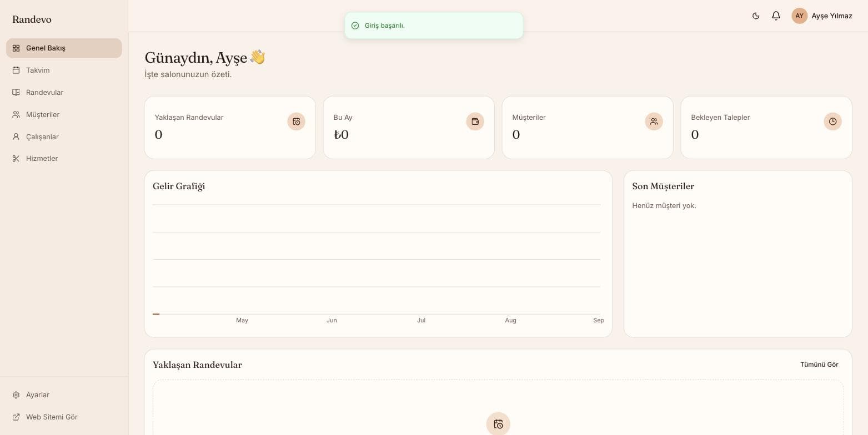Open the Ayşe Yılmaz profile menu
This screenshot has width=868, height=435.
822,16
